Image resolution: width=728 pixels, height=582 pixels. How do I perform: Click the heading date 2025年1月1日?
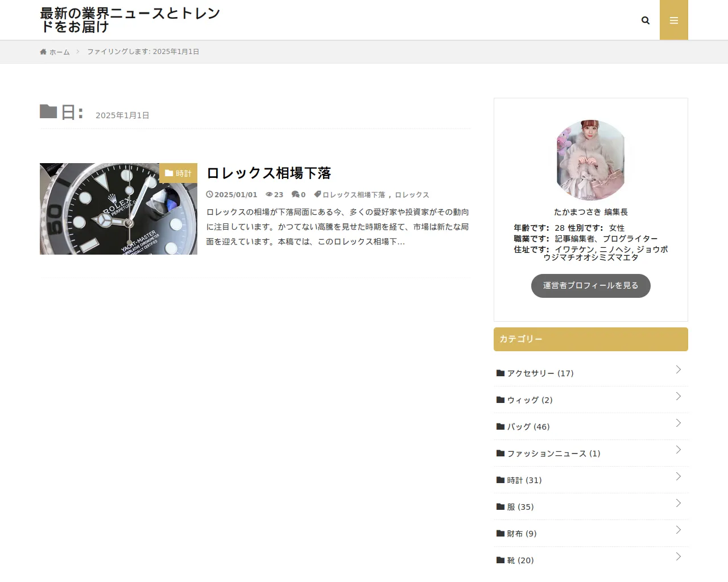(x=122, y=115)
